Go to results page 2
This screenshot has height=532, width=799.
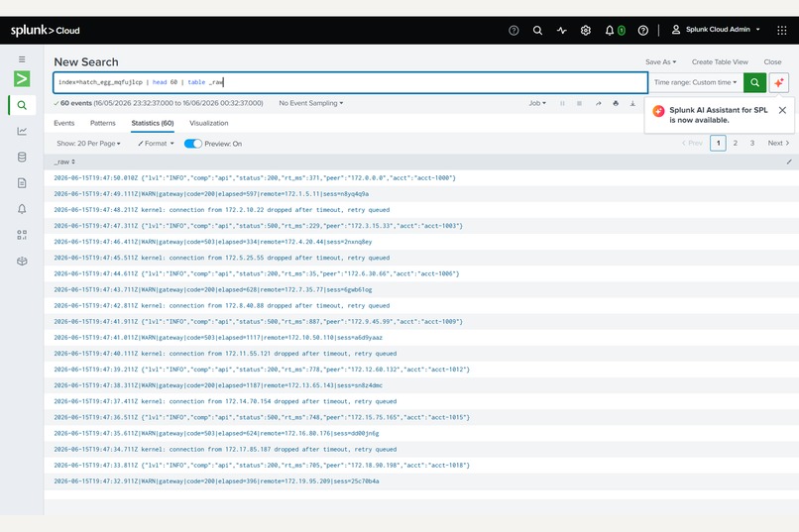point(736,143)
